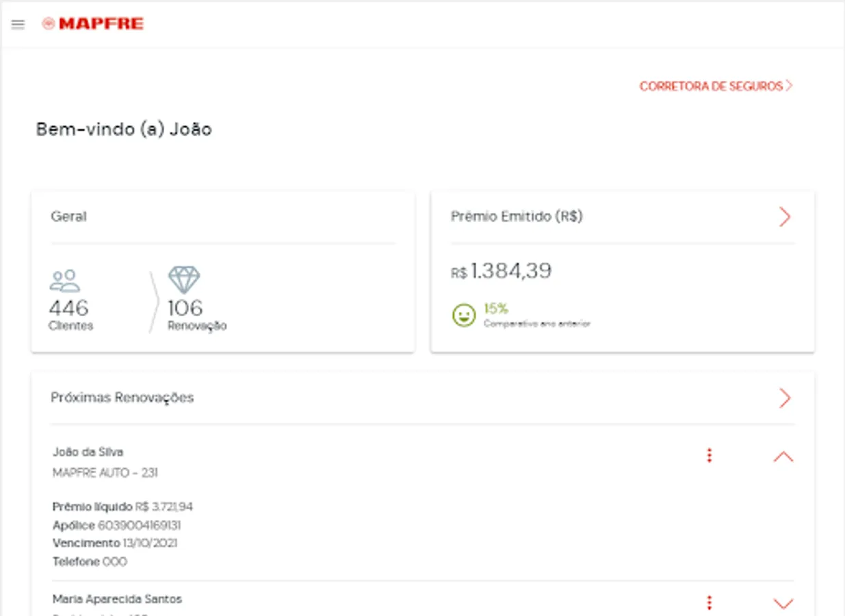Open Prêmio Emitido details arrow
The image size is (845, 616).
pyautogui.click(x=785, y=217)
